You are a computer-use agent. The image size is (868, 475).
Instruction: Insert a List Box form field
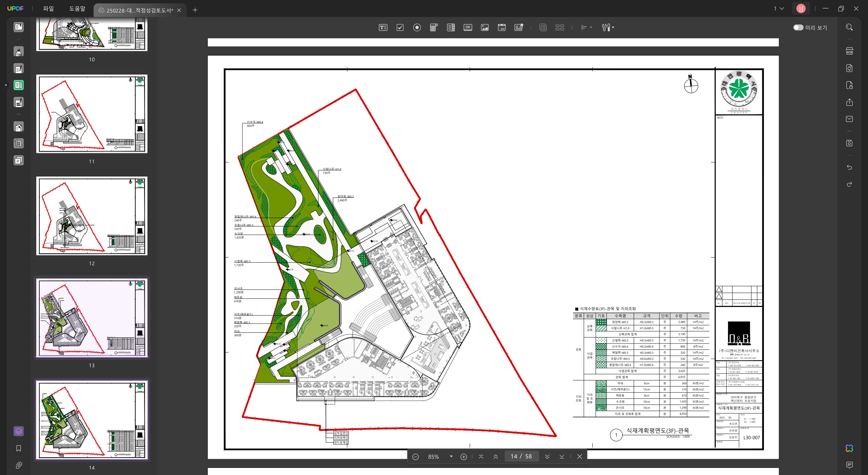[451, 27]
